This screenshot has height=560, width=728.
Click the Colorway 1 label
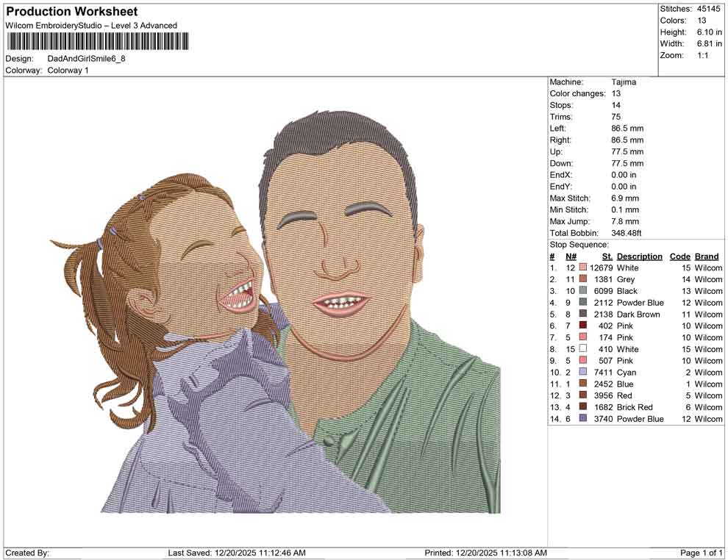coord(68,71)
